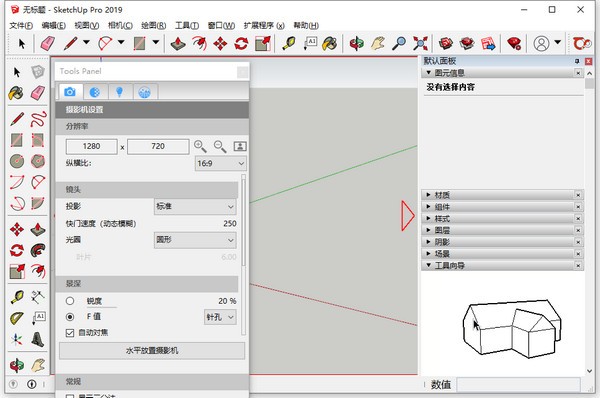Select the Arc tool in top toolbar
Viewport: 600px width, 398px height.
click(105, 43)
